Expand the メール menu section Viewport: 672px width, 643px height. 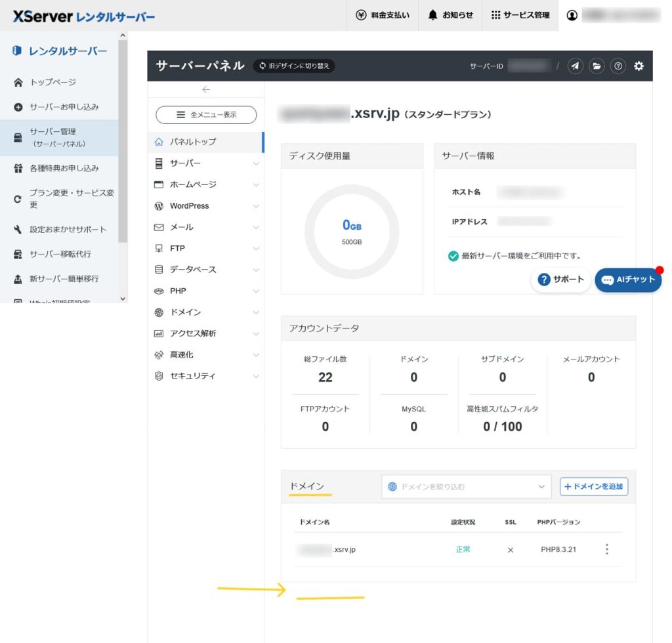(x=206, y=227)
